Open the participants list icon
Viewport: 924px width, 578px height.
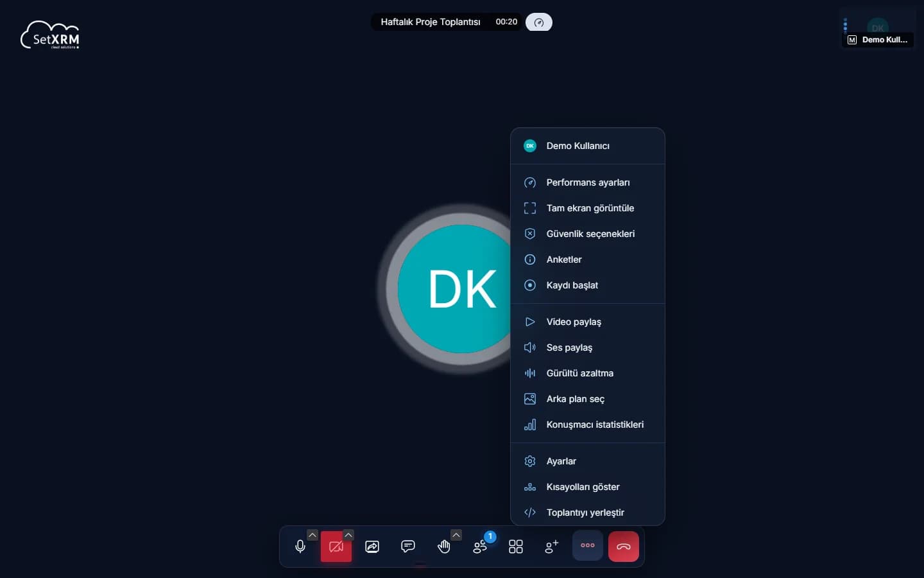click(x=480, y=547)
